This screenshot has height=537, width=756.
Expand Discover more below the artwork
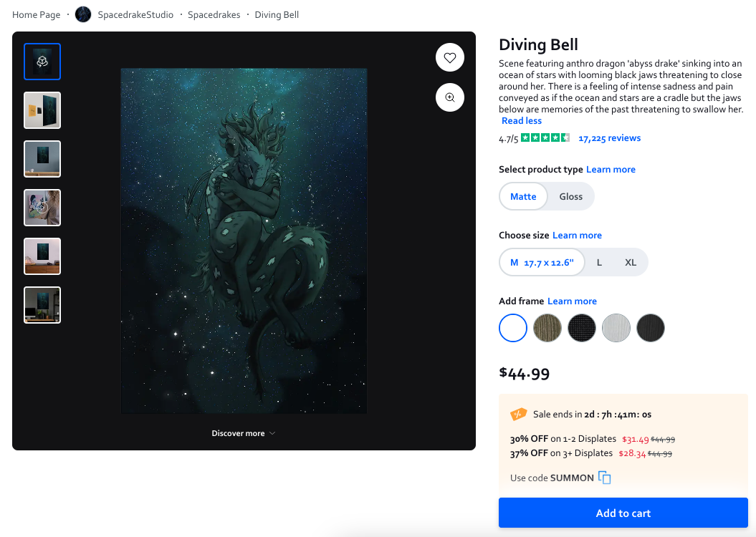(244, 433)
